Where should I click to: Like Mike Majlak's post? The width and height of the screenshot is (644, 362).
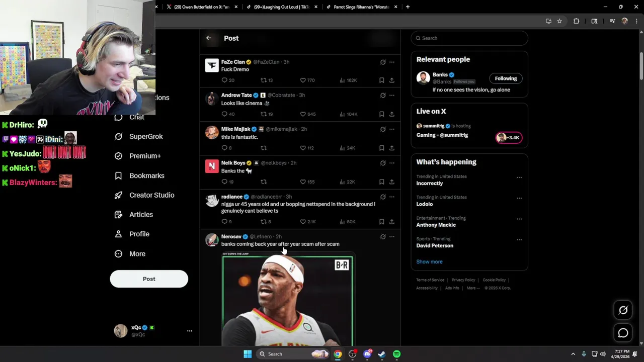[303, 148]
